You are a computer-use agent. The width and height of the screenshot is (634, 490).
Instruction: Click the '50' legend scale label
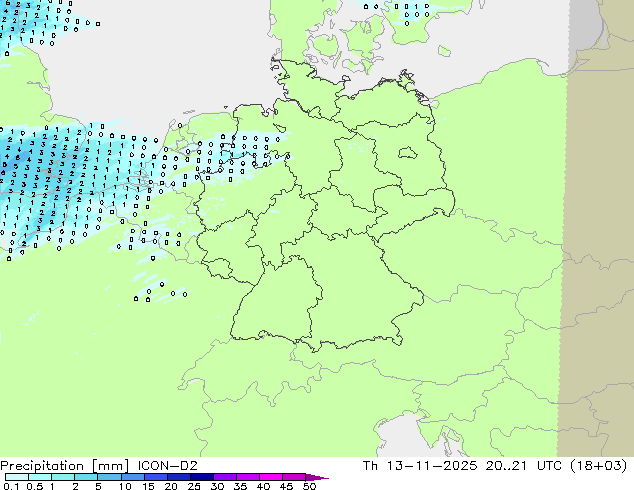tap(309, 486)
